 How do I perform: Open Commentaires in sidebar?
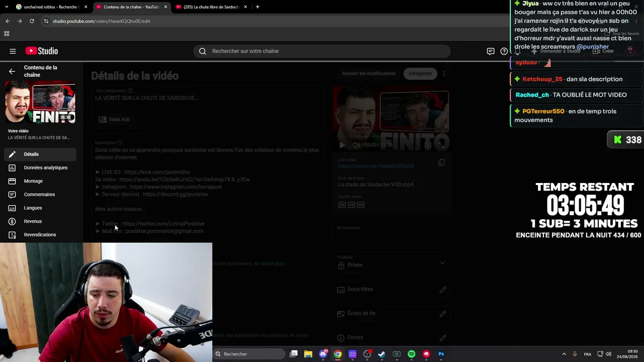(40, 195)
